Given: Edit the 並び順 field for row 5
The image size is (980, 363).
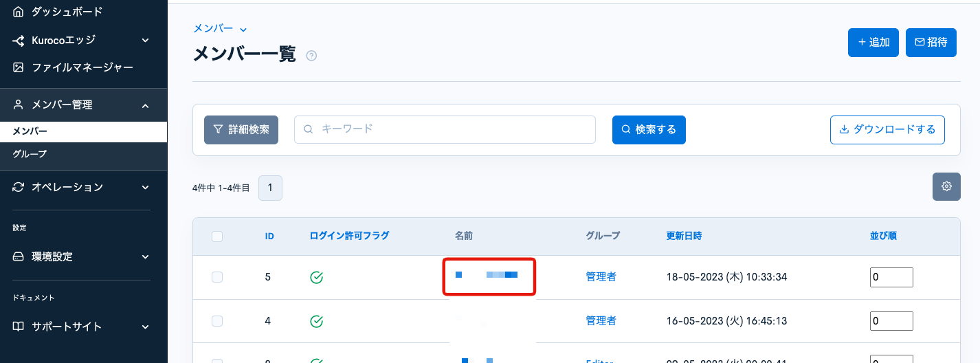Looking at the screenshot, I should click(891, 277).
